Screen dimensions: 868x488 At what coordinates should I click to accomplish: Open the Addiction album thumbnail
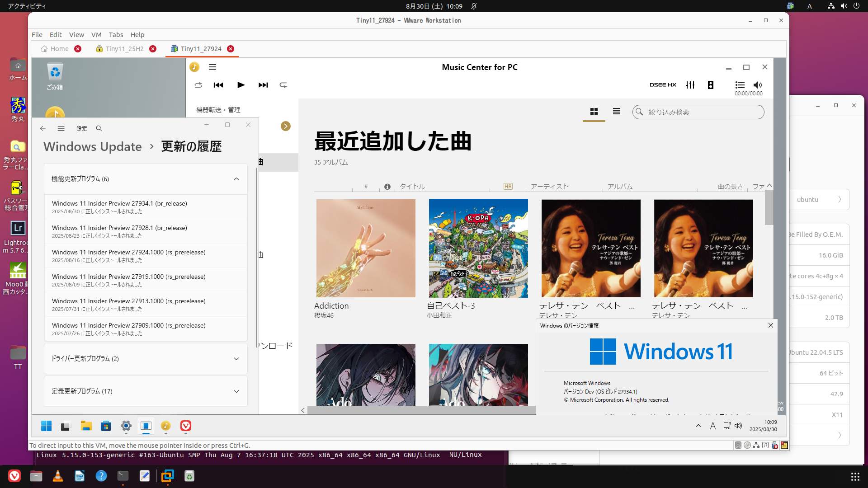pos(366,248)
